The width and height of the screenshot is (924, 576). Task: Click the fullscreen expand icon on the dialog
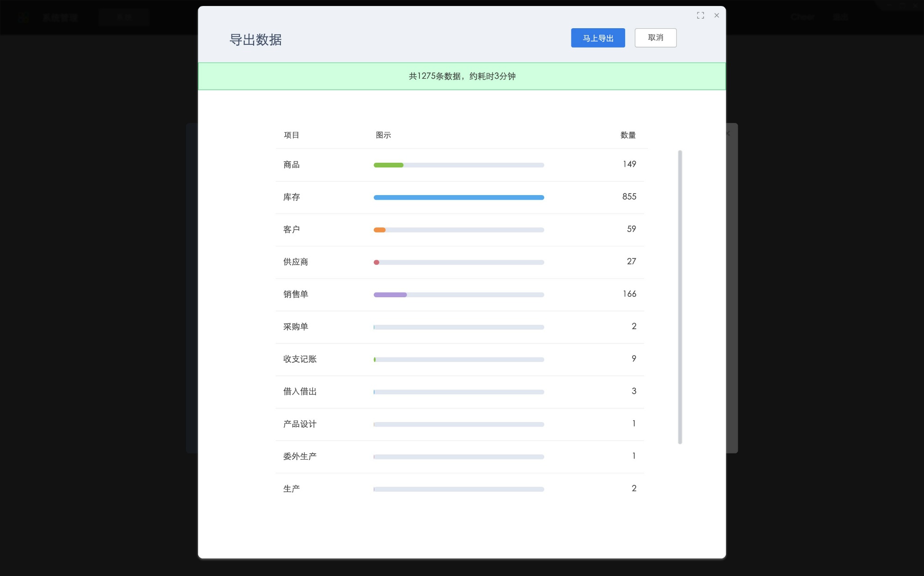(x=700, y=15)
